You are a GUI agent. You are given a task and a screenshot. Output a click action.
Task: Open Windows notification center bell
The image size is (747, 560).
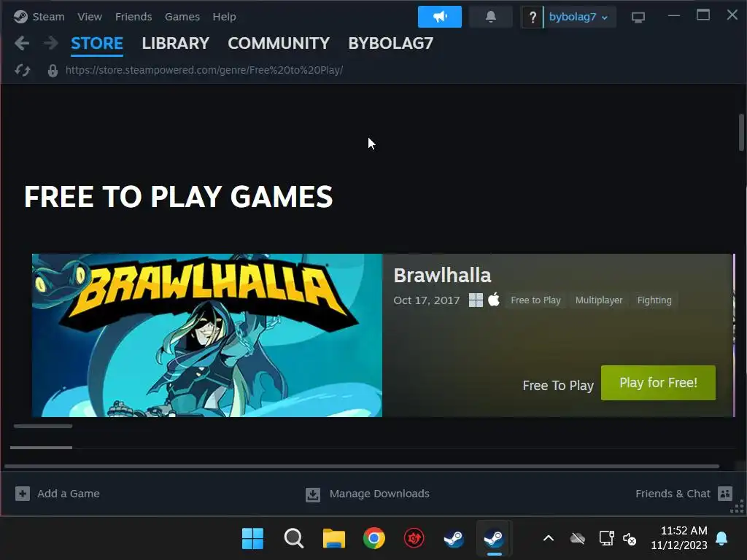coord(721,539)
